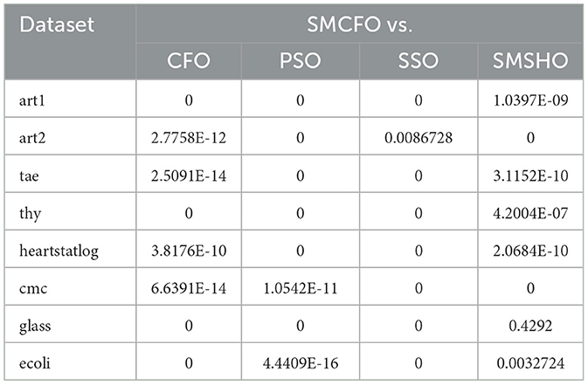
Task: Select the 0.0086728 cell
Action: [418, 138]
